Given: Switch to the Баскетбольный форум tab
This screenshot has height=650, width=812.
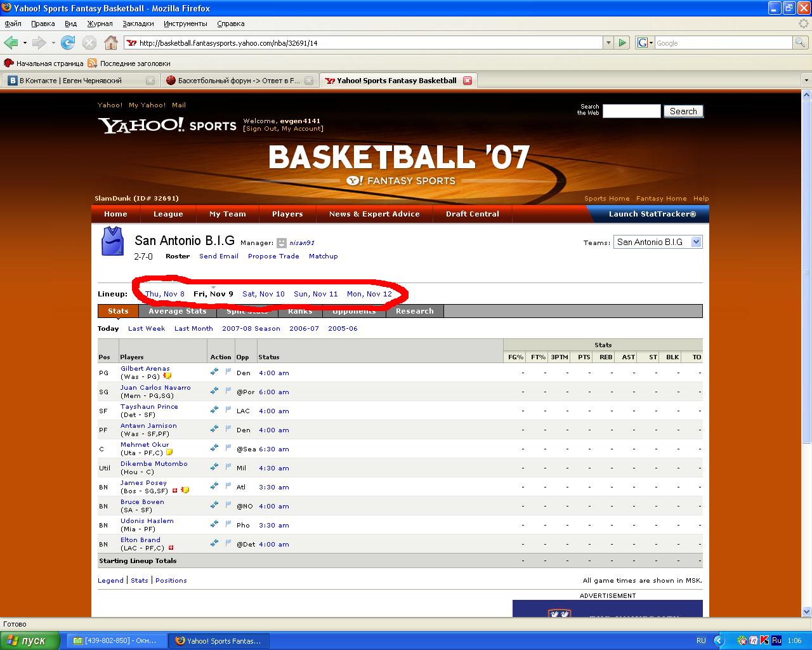Looking at the screenshot, I should pos(239,81).
